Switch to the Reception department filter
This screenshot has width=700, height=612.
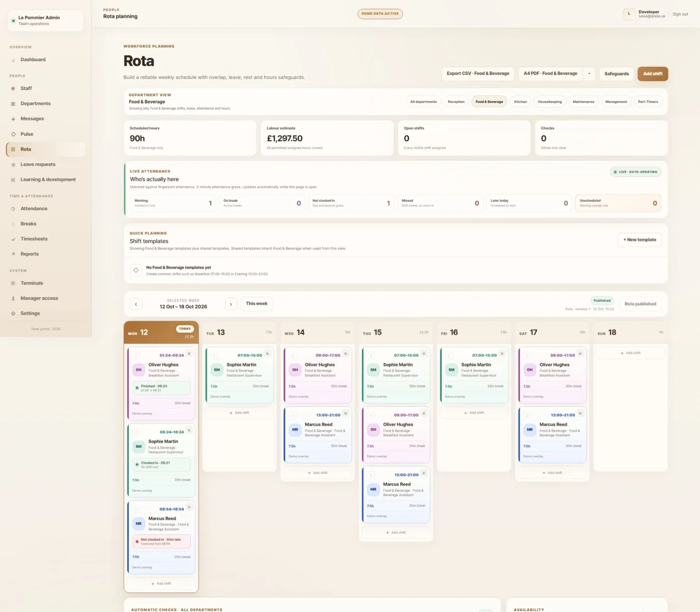tap(456, 102)
